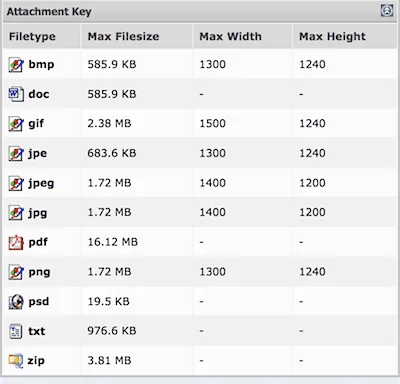Click the 19.5 KB psd filesize
This screenshot has height=384, width=400.
coord(108,301)
